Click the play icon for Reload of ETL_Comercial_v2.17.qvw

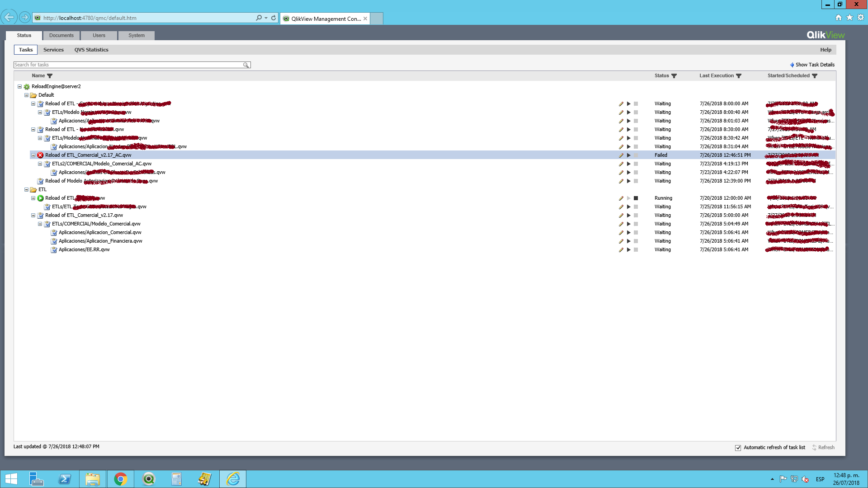coord(629,215)
